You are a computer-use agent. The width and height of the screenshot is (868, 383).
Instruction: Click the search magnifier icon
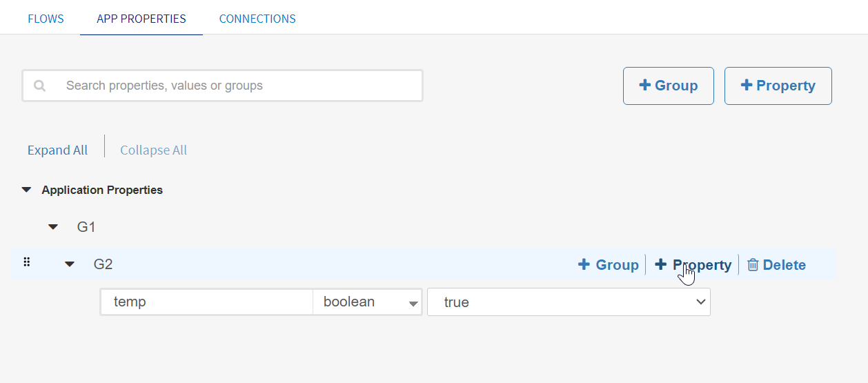coord(40,86)
